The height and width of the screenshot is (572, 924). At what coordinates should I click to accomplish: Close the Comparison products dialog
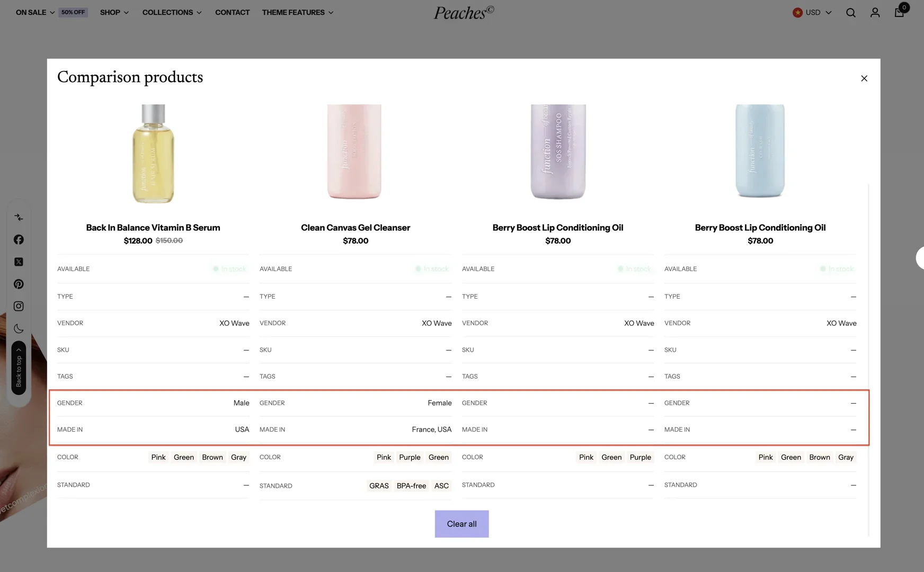pos(864,78)
